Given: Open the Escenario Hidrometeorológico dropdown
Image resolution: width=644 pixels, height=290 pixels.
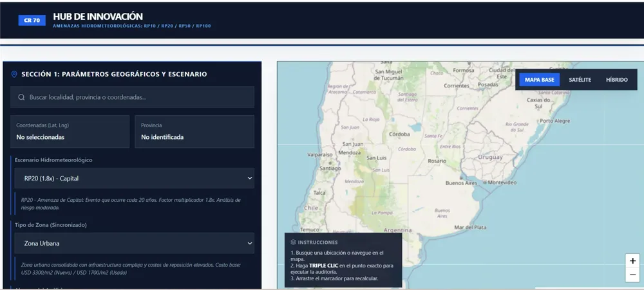Looking at the screenshot, I should 134,178.
